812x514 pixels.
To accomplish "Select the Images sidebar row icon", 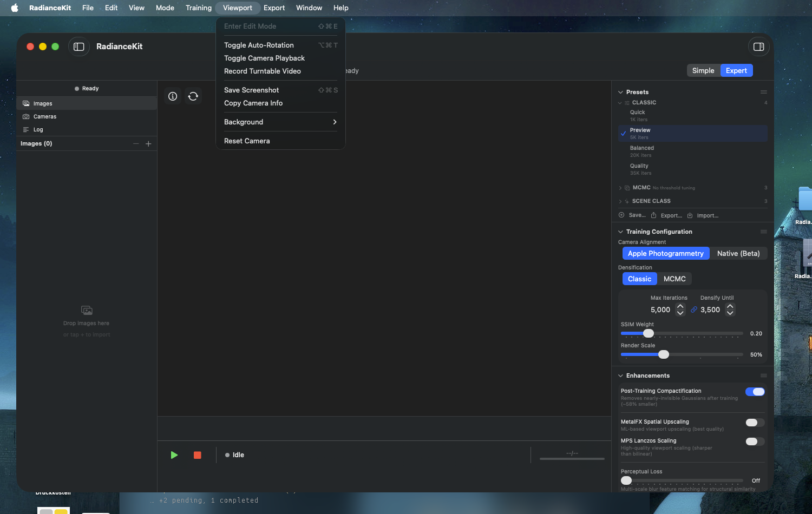I will coord(26,103).
